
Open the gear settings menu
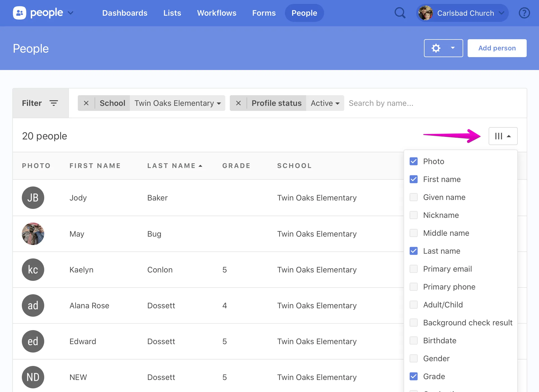[443, 48]
